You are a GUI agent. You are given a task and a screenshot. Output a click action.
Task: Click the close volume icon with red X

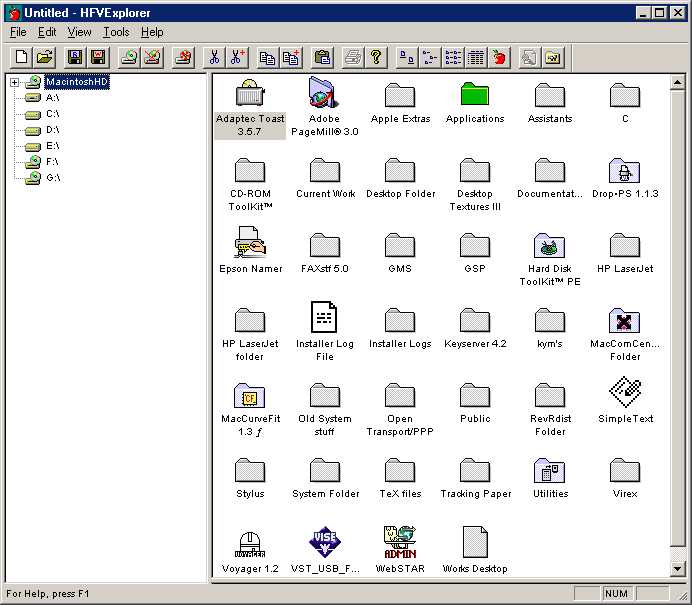pos(152,57)
